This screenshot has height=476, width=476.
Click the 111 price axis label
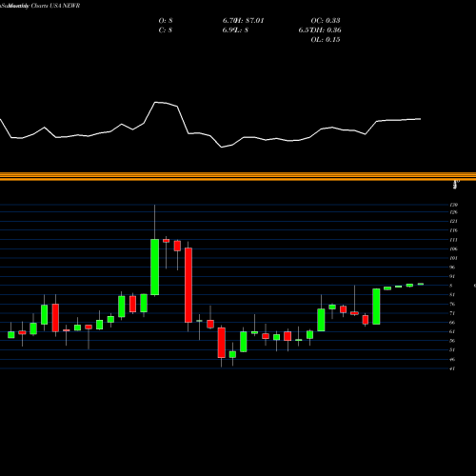(453, 240)
